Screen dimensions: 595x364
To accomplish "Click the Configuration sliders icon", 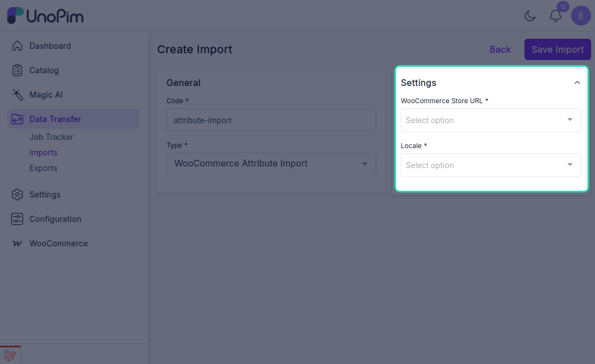I will 17,219.
